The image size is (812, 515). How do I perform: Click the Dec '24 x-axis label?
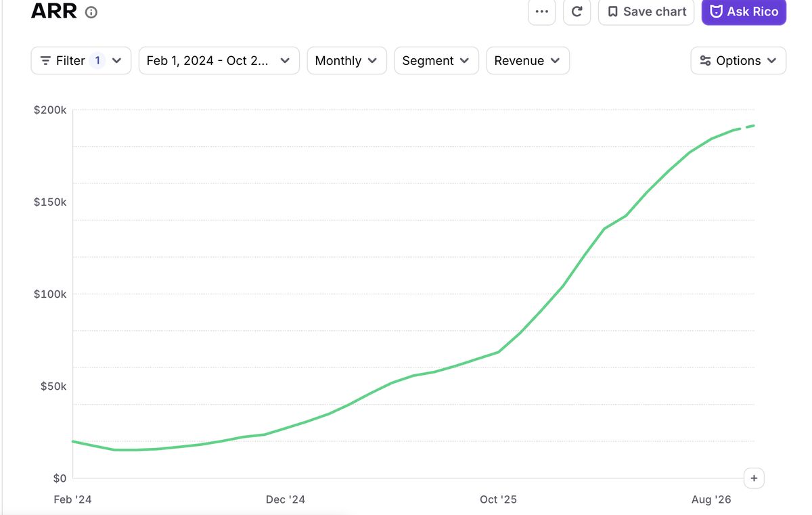click(286, 499)
